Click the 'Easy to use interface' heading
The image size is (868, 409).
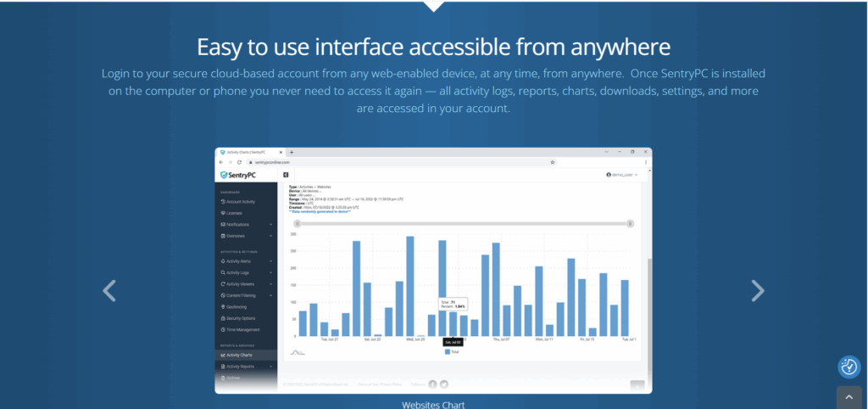pos(433,48)
